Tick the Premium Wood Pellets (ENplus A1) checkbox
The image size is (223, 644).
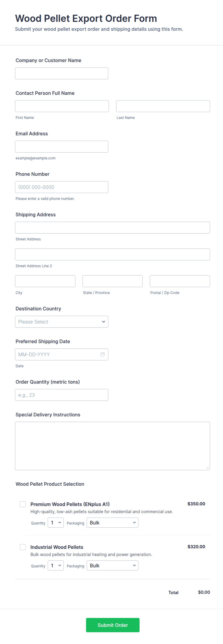coord(23,504)
